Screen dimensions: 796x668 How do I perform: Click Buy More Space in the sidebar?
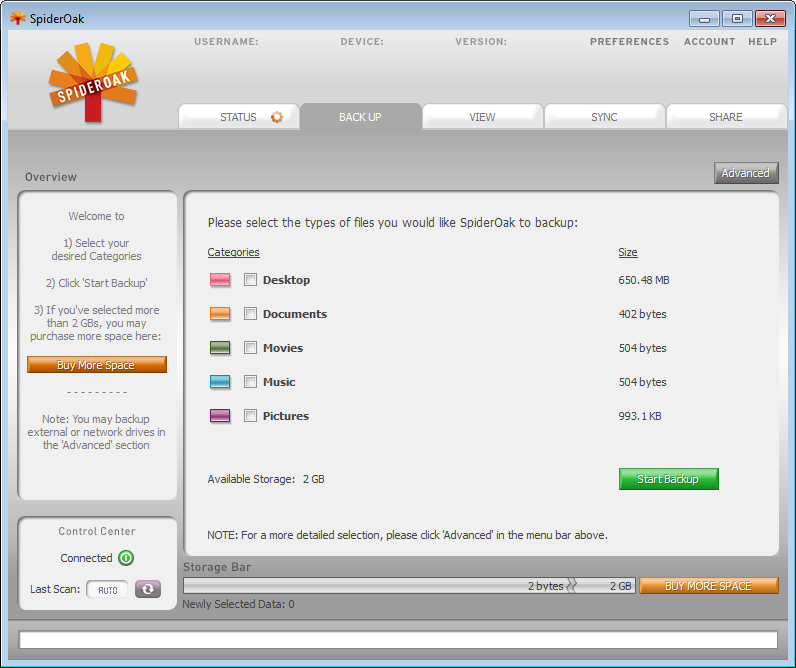click(97, 365)
